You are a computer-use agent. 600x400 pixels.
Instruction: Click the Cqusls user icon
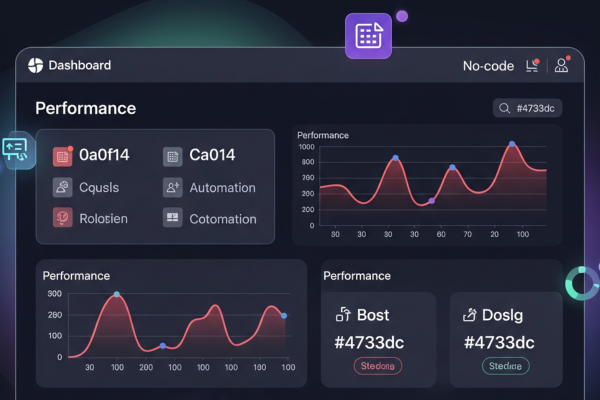[x=63, y=187]
